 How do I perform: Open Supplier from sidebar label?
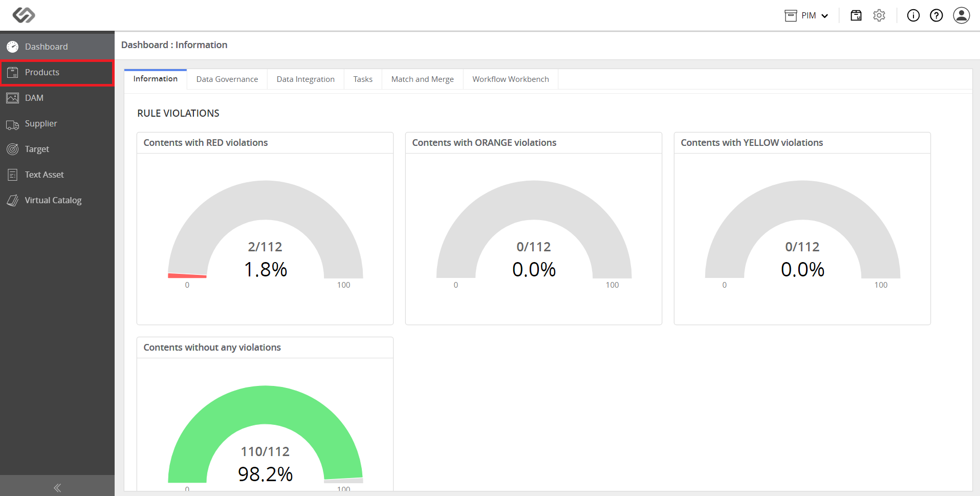[x=41, y=123]
